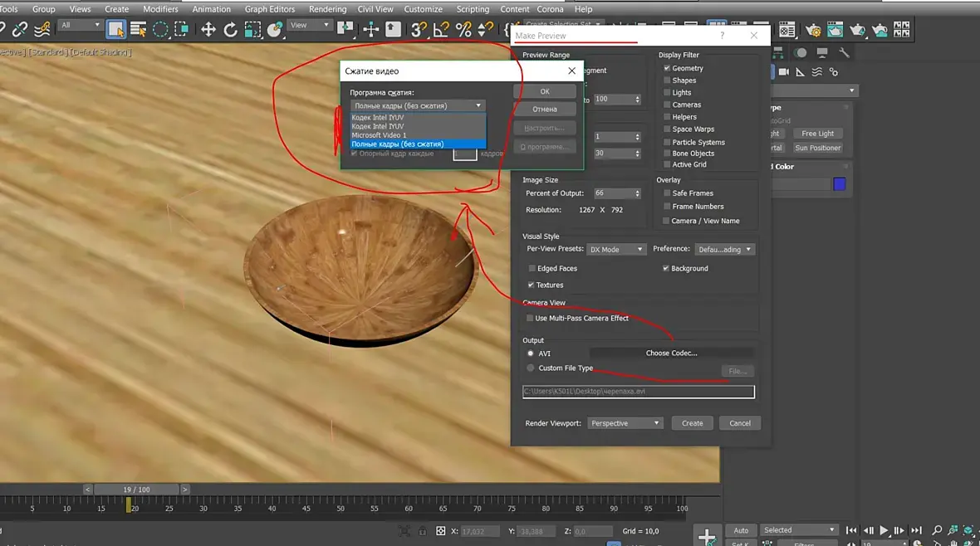This screenshot has width=980, height=546.
Task: Open Select by Name list
Action: tap(138, 30)
